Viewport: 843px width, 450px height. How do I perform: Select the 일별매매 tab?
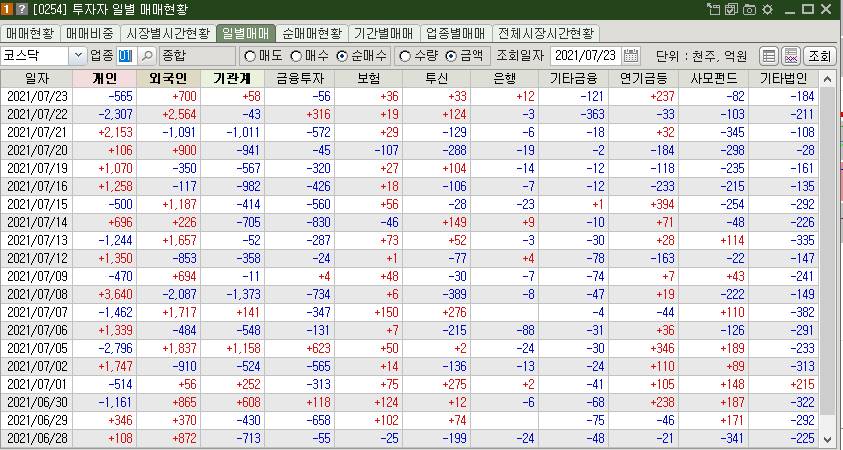pos(246,34)
